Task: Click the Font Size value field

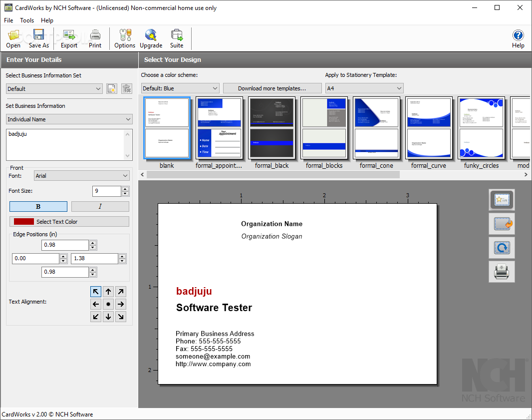Action: pyautogui.click(x=107, y=191)
